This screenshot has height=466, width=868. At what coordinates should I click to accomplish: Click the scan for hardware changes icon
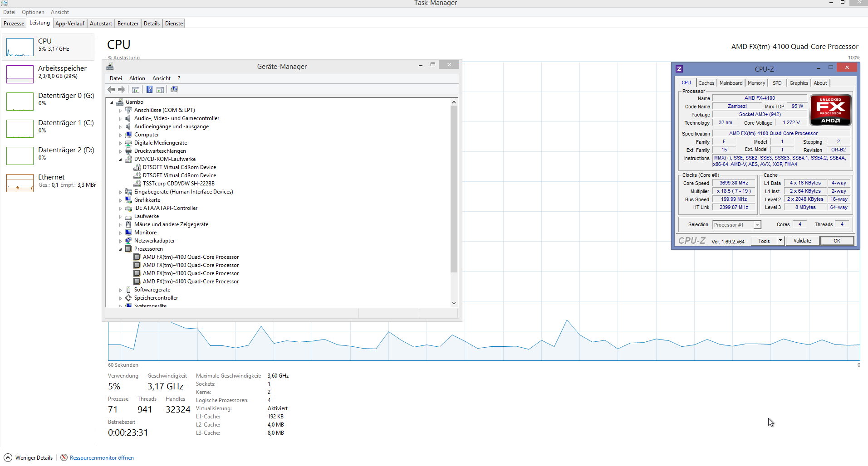pos(174,89)
